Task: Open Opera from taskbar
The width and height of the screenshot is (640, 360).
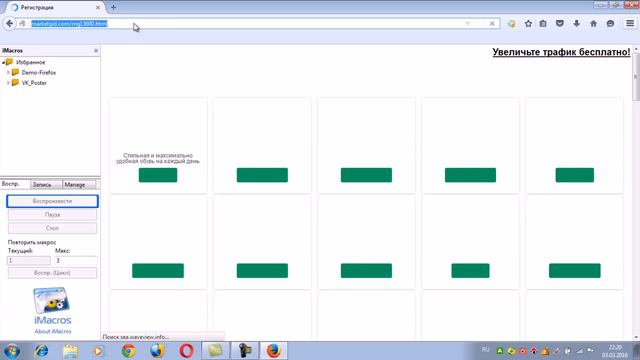Action: (186, 351)
